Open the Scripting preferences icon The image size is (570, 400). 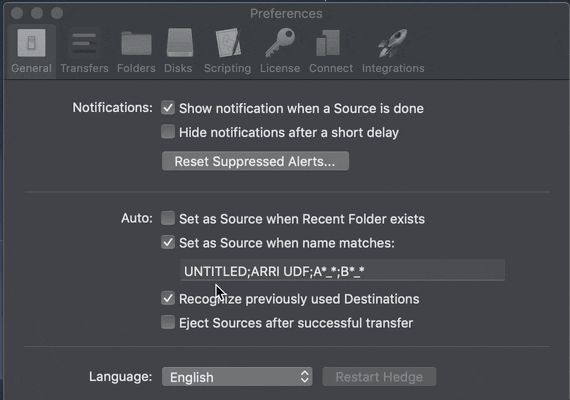click(228, 44)
